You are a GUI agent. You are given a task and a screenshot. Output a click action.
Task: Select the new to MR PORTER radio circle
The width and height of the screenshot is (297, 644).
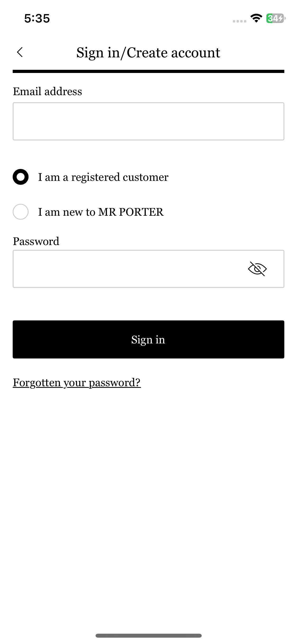(x=21, y=212)
